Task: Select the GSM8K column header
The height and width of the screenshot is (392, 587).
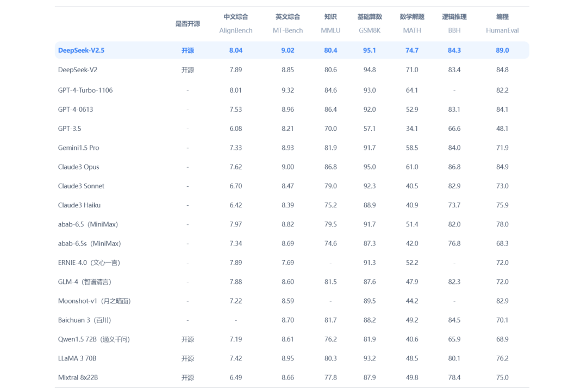Action: click(x=370, y=30)
